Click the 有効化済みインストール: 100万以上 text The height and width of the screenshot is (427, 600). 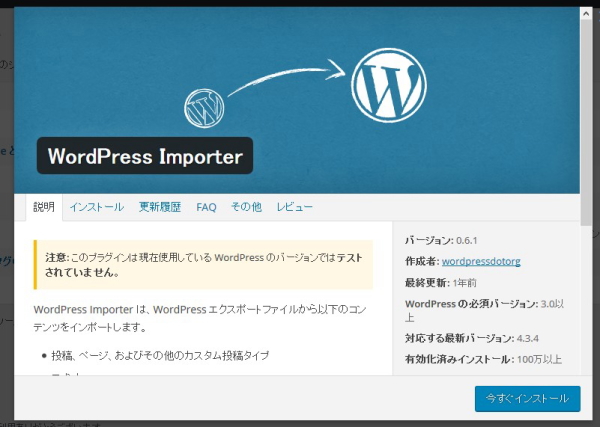click(x=483, y=359)
